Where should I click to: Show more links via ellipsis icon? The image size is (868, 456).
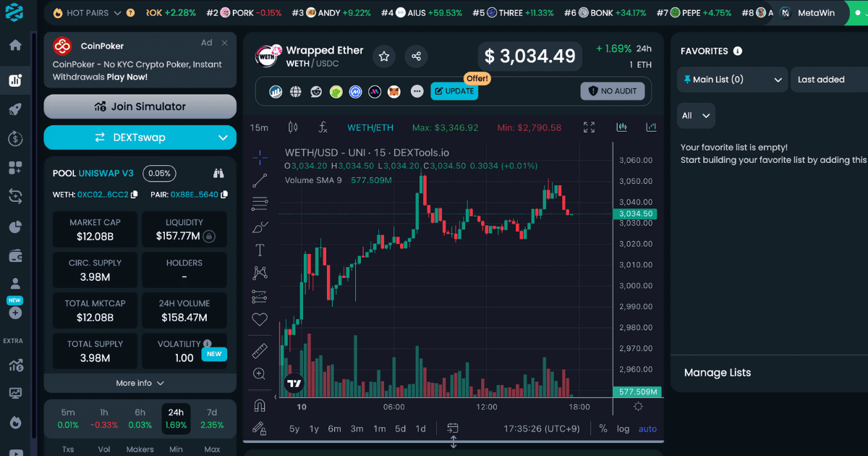(417, 92)
